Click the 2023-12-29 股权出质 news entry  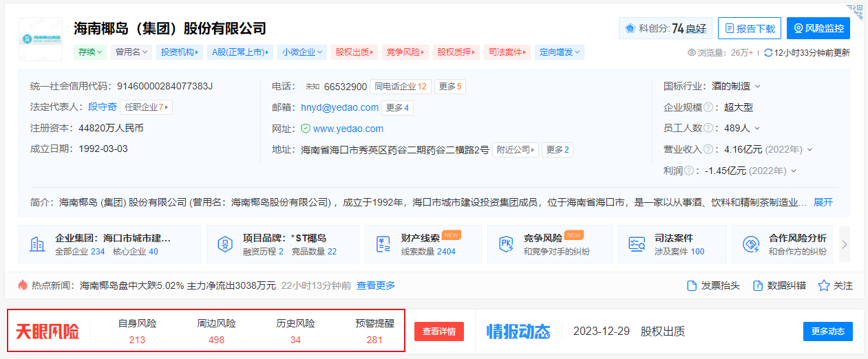[628, 331]
